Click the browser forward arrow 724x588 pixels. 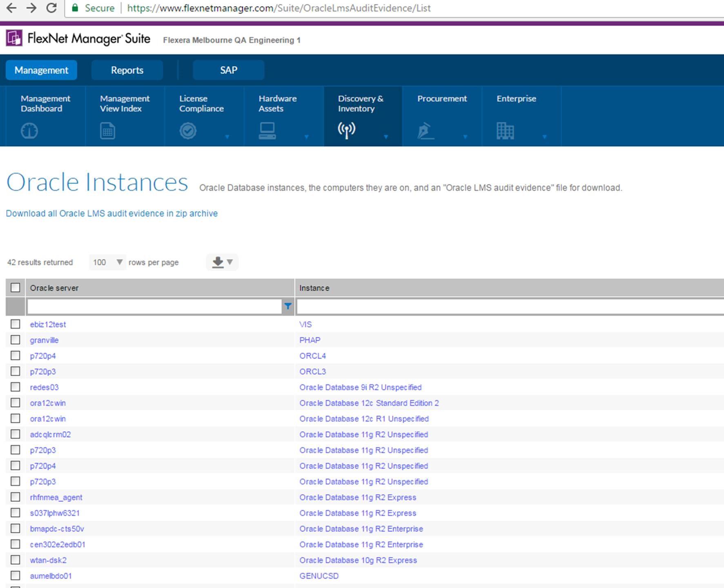pyautogui.click(x=31, y=8)
